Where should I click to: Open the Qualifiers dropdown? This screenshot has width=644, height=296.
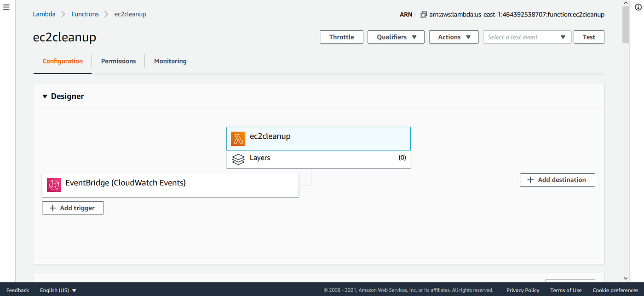(396, 37)
